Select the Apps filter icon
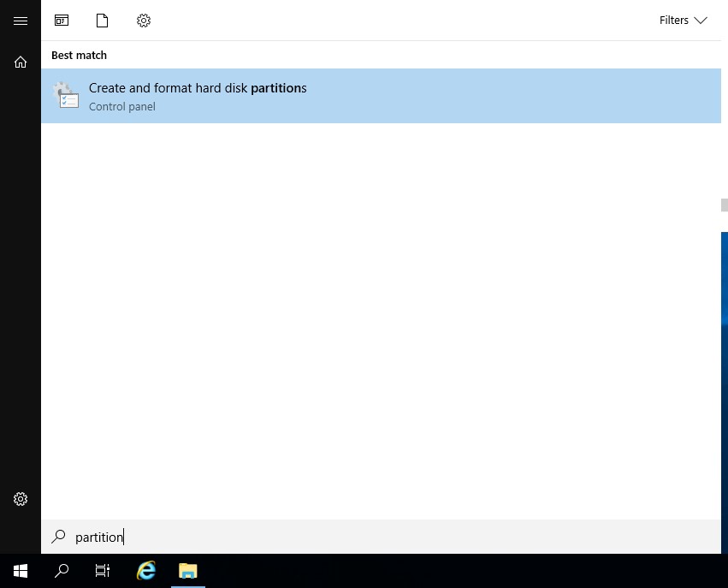The width and height of the screenshot is (728, 588). point(61,20)
